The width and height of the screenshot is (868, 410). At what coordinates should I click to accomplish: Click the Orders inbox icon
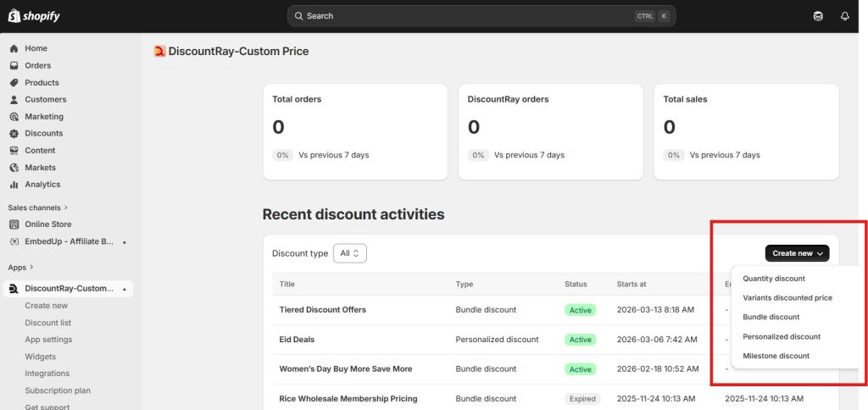pos(14,65)
